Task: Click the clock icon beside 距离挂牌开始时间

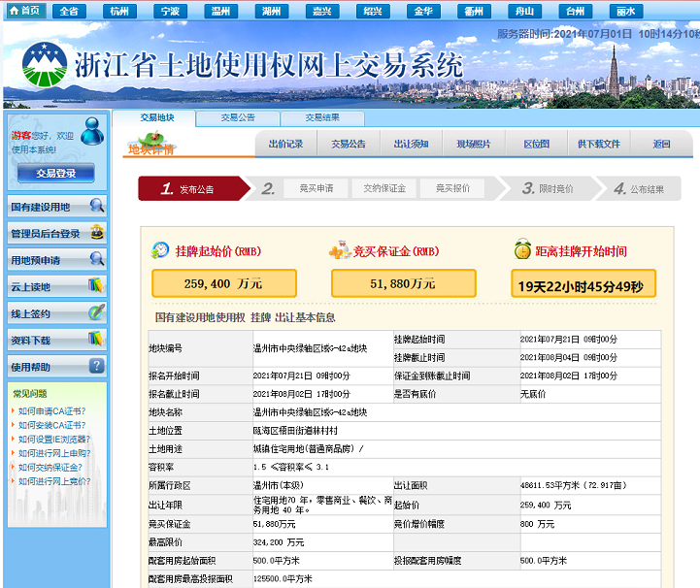Action: 522,250
